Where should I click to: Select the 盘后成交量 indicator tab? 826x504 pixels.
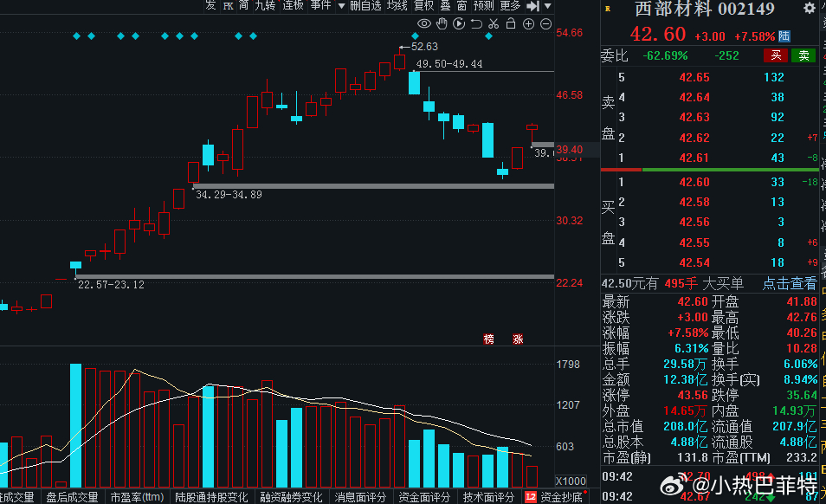coord(72,497)
